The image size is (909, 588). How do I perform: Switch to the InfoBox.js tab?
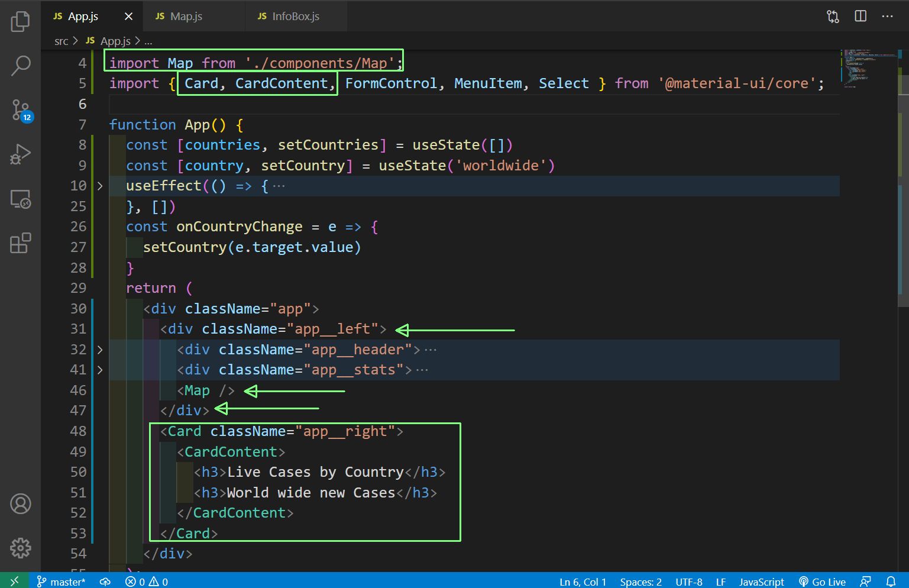[x=296, y=17]
